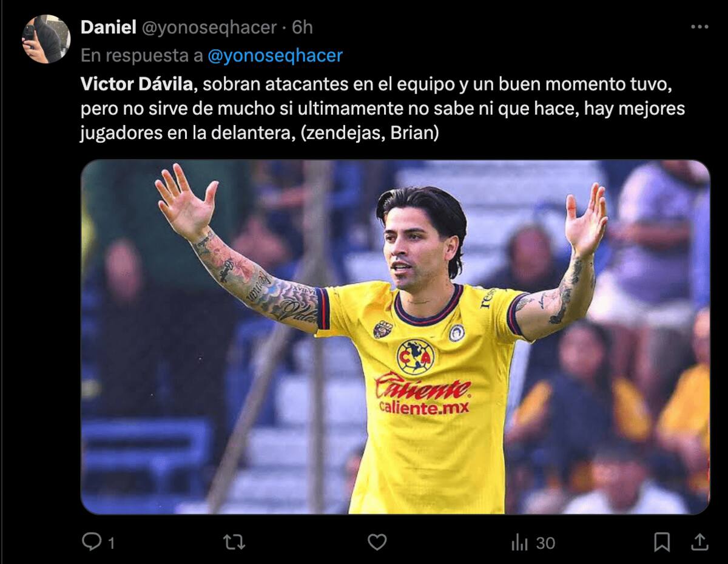The width and height of the screenshot is (728, 564).
Task: Click the "En respuesta a" label
Action: pos(141,56)
